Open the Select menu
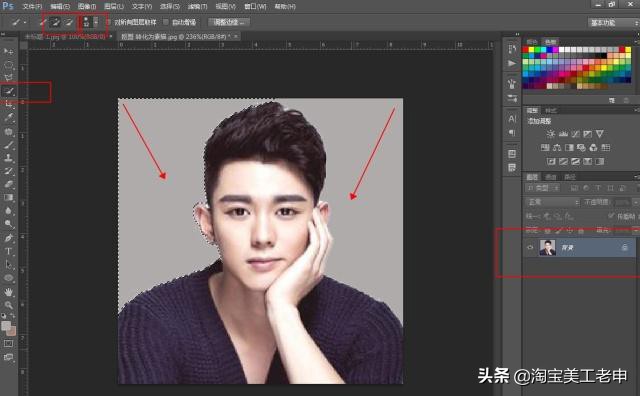Image resolution: width=640 pixels, height=396 pixels. pyautogui.click(x=169, y=7)
